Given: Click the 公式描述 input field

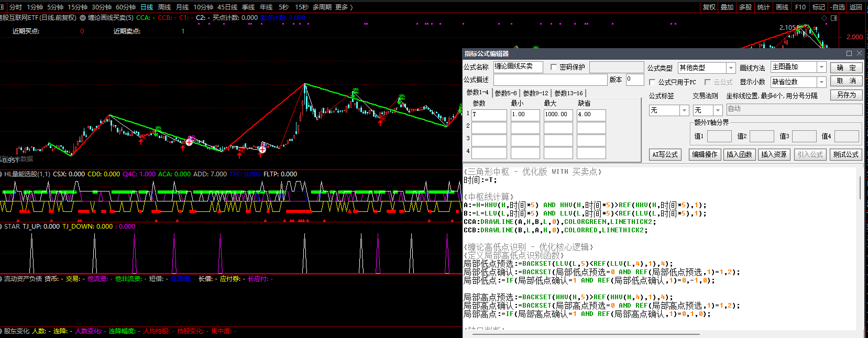Looking at the screenshot, I should [550, 80].
